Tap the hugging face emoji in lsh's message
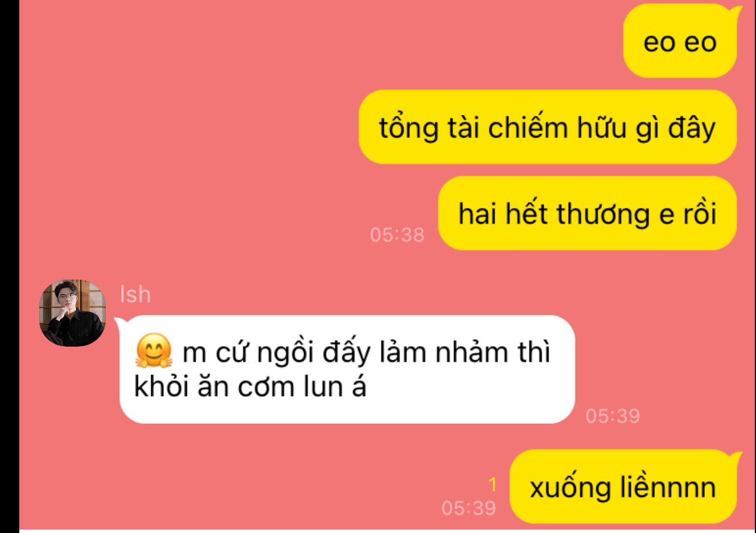756x533 pixels. pyautogui.click(x=153, y=351)
